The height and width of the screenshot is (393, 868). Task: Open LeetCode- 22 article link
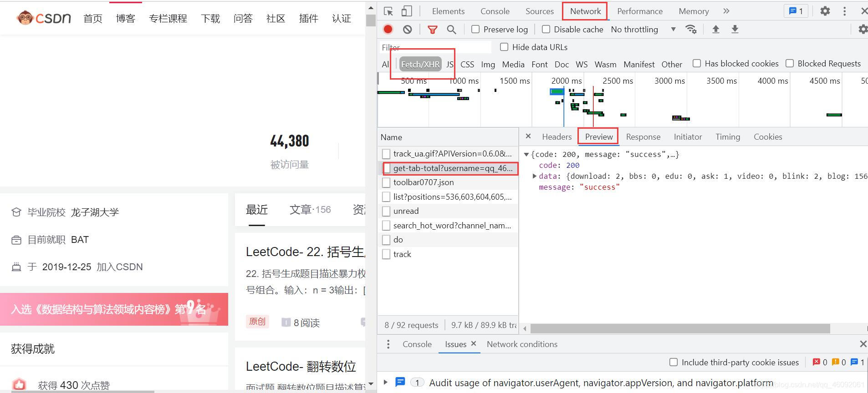pos(305,252)
